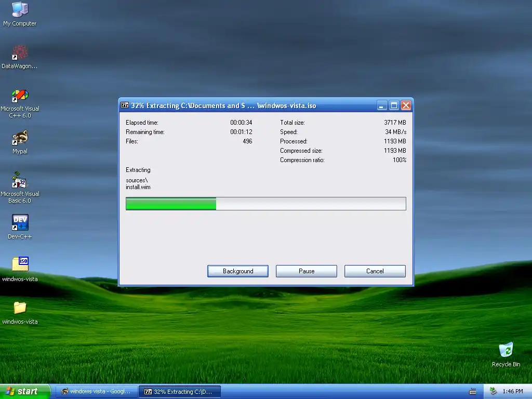The image size is (532, 399).
Task: Click the Safely Remove Hardware tray icon
Action: 494,391
